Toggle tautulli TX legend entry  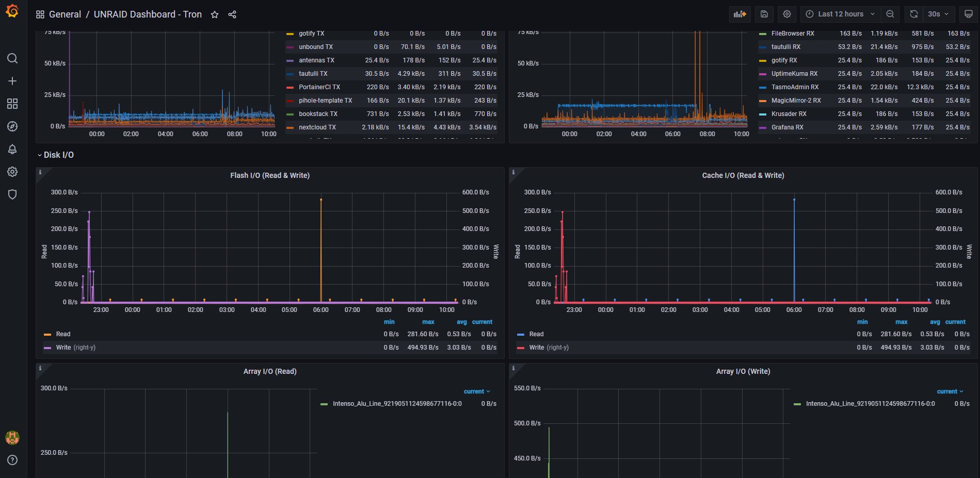(x=313, y=74)
